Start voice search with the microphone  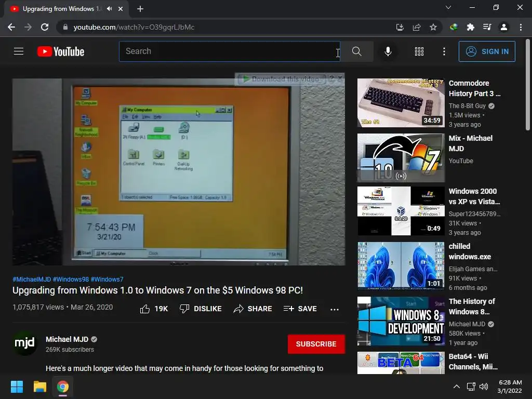(388, 51)
